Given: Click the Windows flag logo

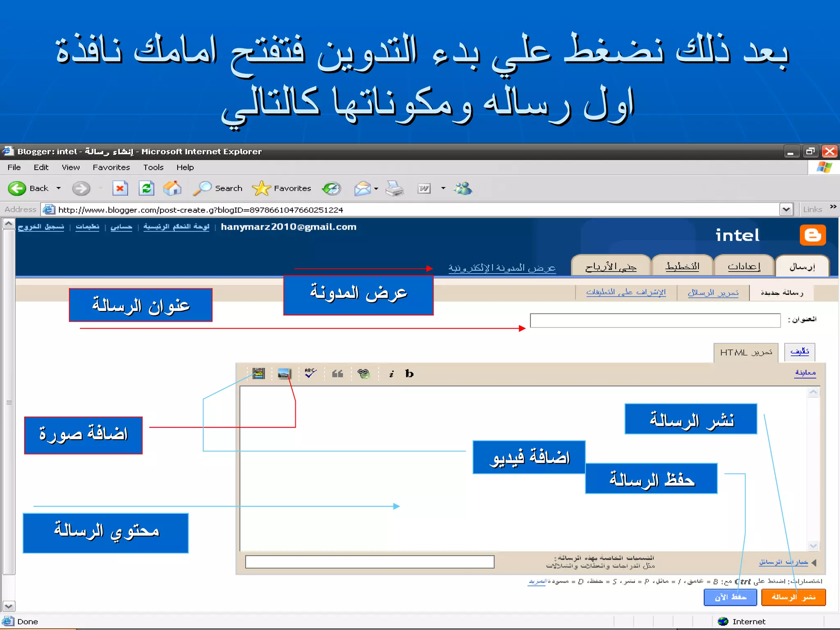Looking at the screenshot, I should [824, 167].
